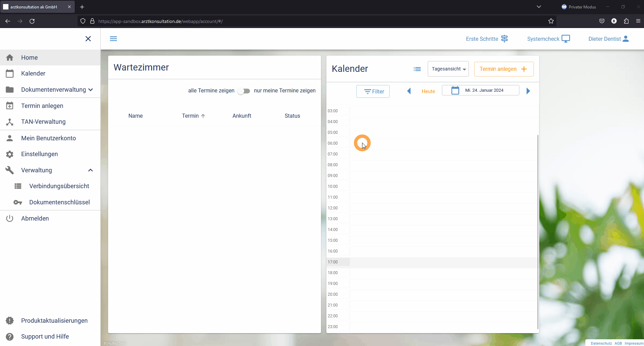Image resolution: width=644 pixels, height=346 pixels.
Task: Click the calendar list-view icon beside Kalender
Action: click(417, 69)
